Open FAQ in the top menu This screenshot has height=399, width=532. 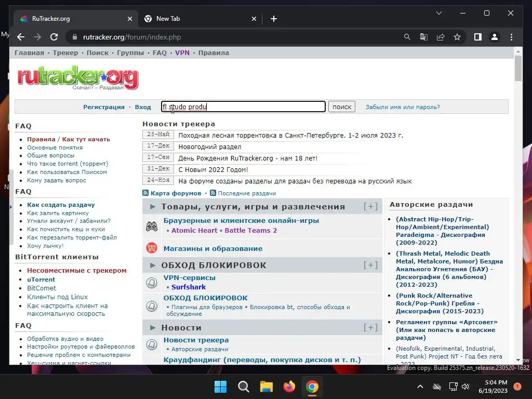point(159,53)
